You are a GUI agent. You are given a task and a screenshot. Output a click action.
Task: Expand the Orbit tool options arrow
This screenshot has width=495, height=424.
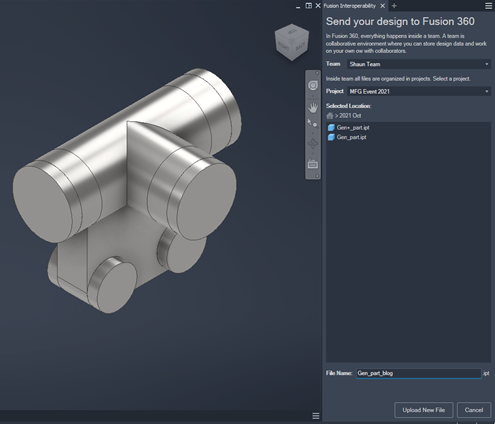coord(313,154)
